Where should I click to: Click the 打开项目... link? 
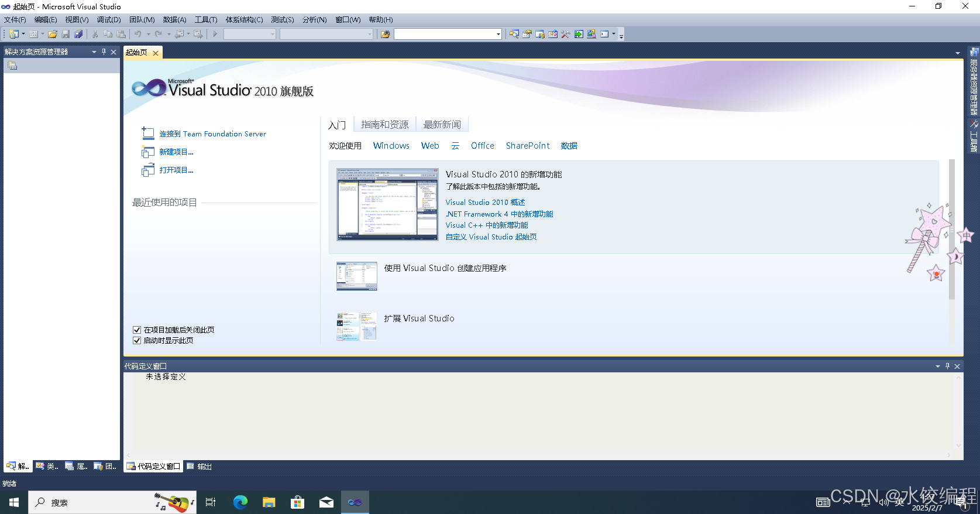pyautogui.click(x=176, y=170)
